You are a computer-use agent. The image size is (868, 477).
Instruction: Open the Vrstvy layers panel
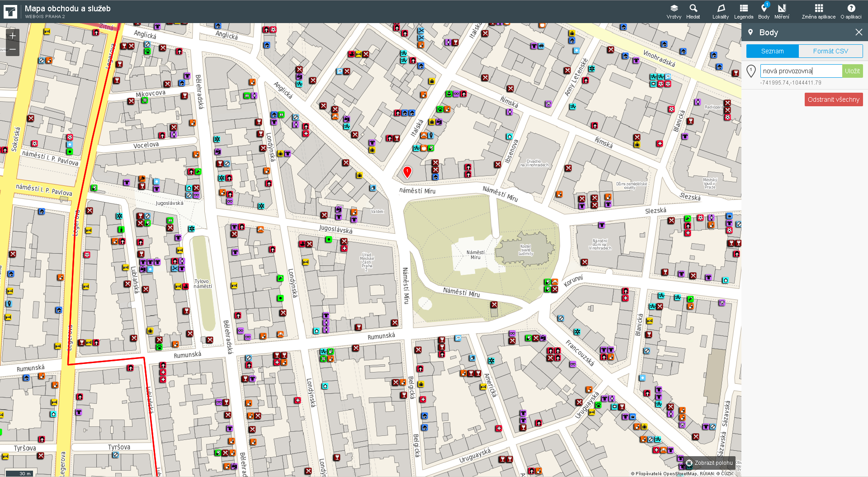coord(674,11)
